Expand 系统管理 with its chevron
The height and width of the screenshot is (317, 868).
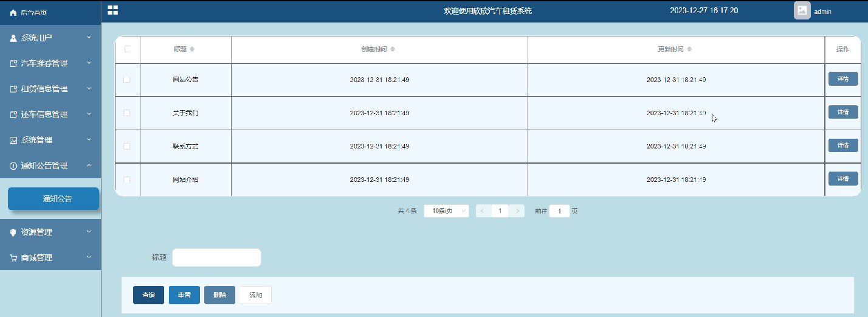89,140
